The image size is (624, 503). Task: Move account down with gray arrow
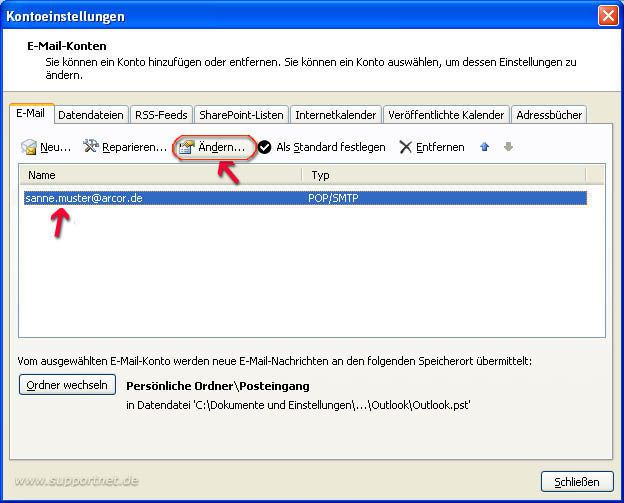coord(508,147)
